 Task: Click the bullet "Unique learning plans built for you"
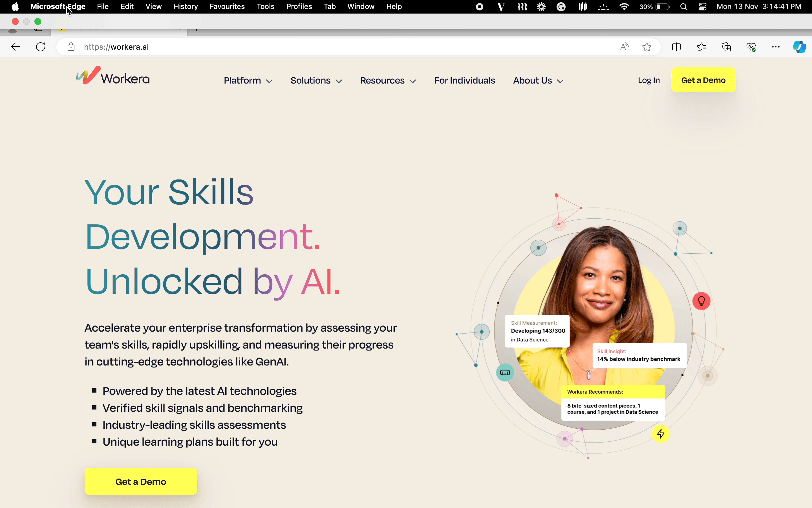190,442
